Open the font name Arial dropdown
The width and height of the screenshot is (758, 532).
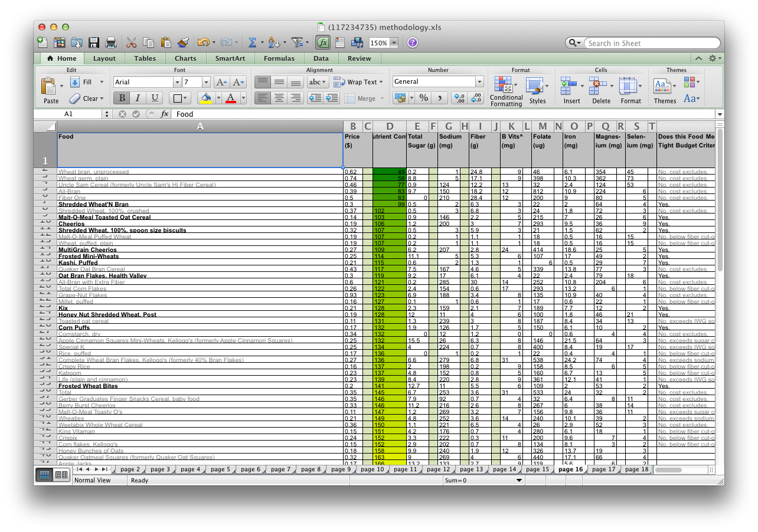[x=177, y=82]
